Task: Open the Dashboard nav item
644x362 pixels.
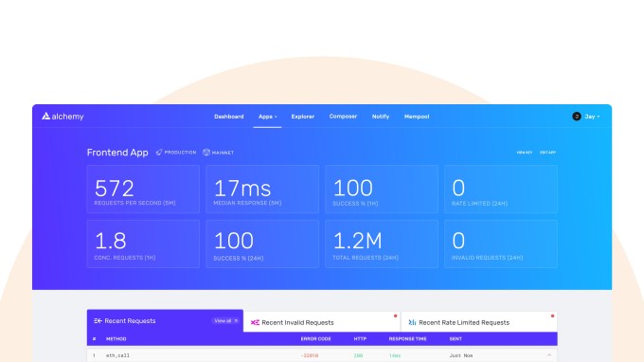Action: (229, 117)
